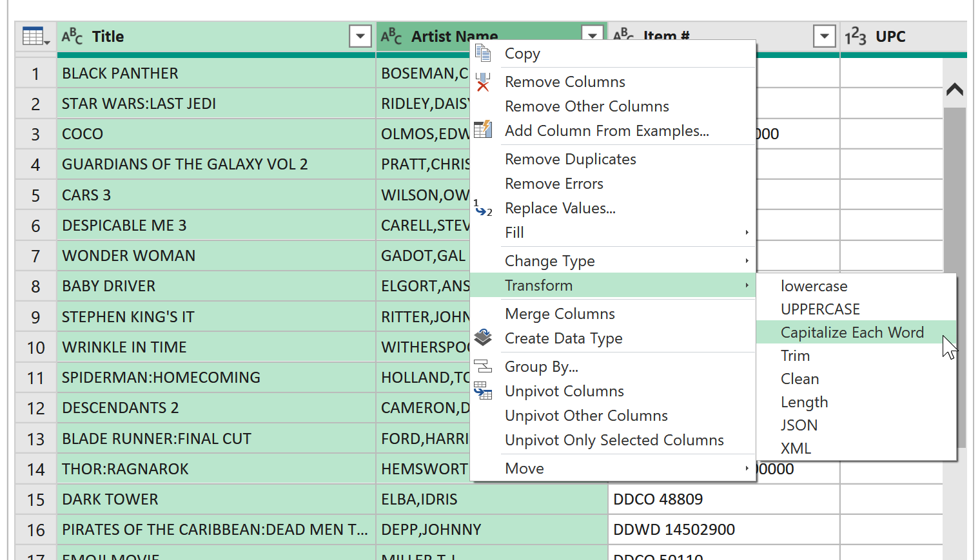The height and width of the screenshot is (560, 980).
Task: Select Remove Errors
Action: pyautogui.click(x=612, y=184)
